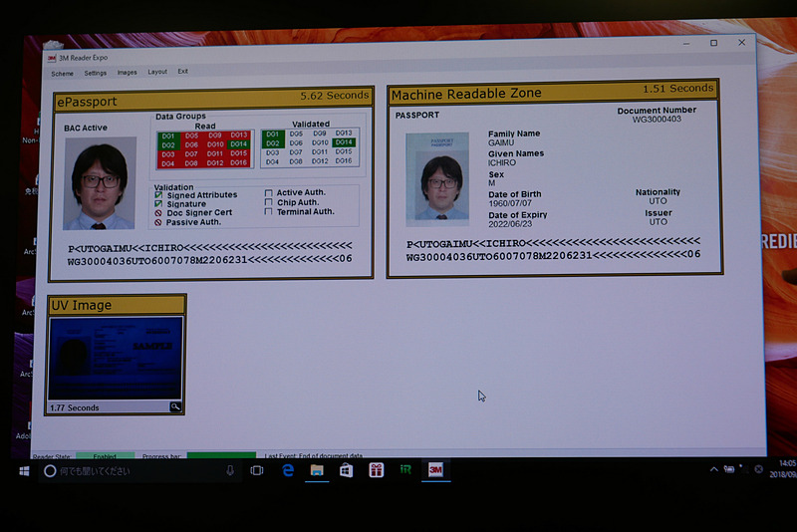This screenshot has height=532, width=797.
Task: Toggle the Signed Attributes checkbox
Action: point(158,195)
